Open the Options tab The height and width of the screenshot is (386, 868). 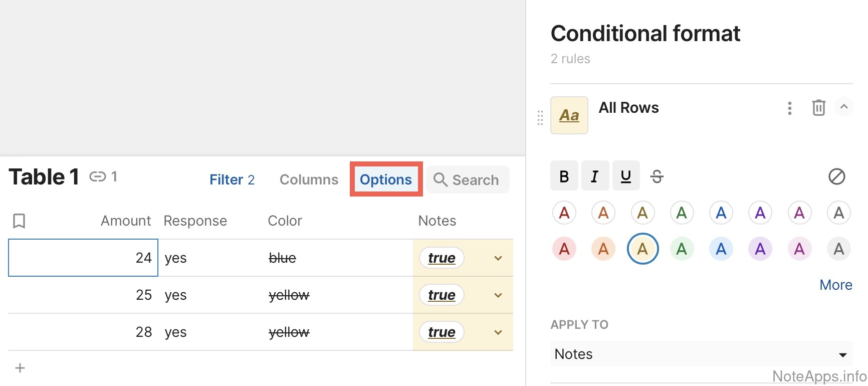coord(386,179)
